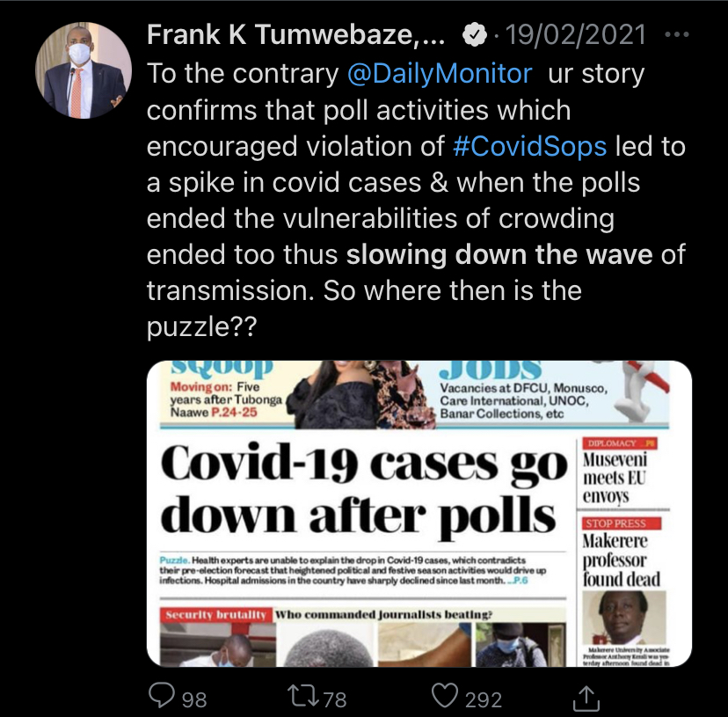Click 'Makerere professor found dead' in the image
Image resolution: width=728 pixels, height=717 pixels.
pyautogui.click(x=621, y=560)
